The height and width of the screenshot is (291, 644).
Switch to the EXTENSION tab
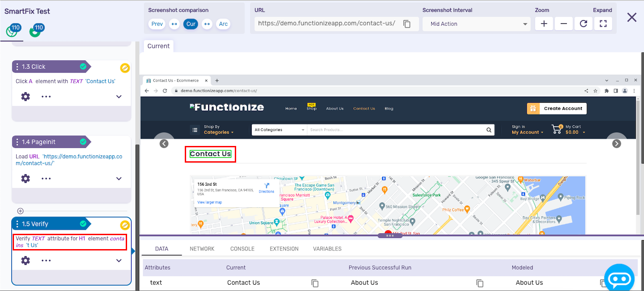[x=284, y=249]
